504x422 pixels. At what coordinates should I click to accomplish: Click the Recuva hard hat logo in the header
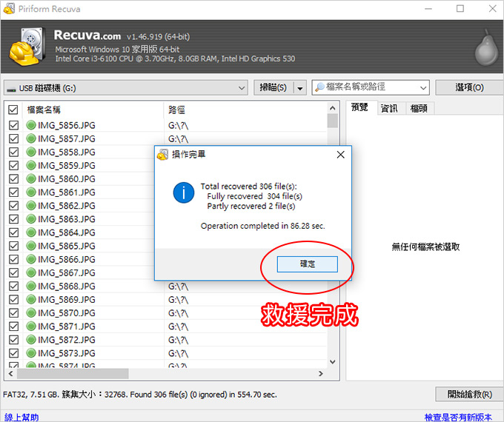click(27, 46)
